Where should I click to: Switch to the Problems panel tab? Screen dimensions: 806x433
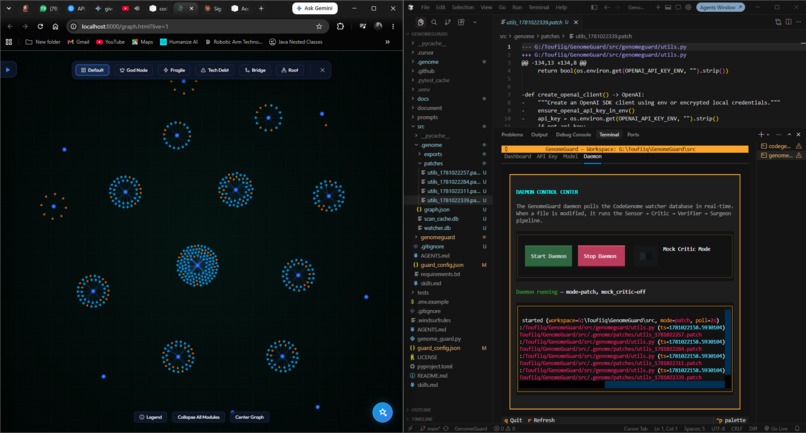(x=512, y=134)
